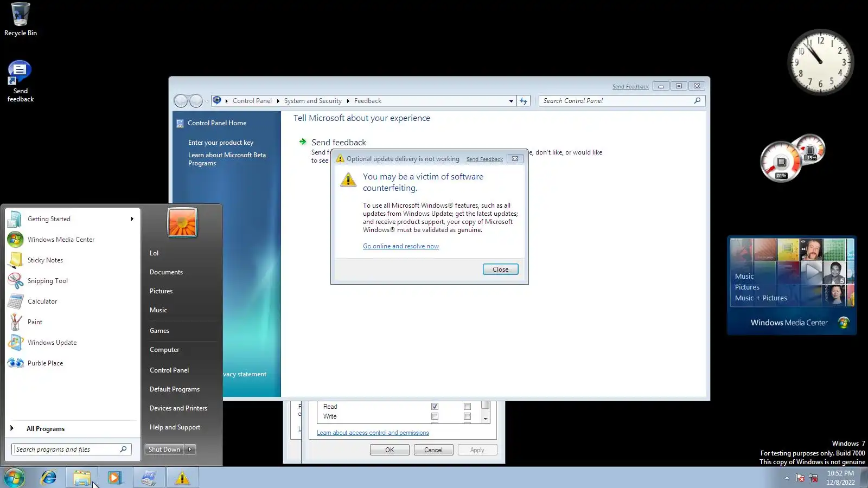Image resolution: width=868 pixels, height=488 pixels.
Task: Open Learn about Microsoft Beta Programs
Action: pos(227,159)
